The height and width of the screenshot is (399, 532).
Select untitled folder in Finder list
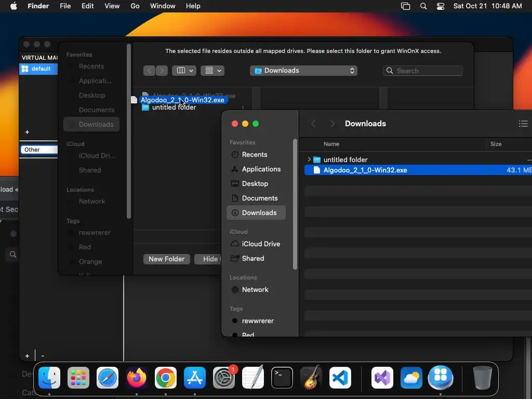418,159
